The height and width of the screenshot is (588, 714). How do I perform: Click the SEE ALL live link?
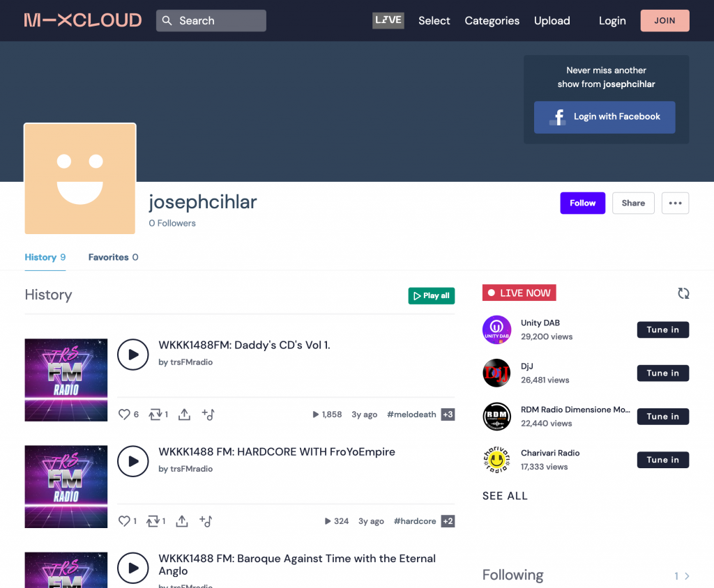[505, 495]
